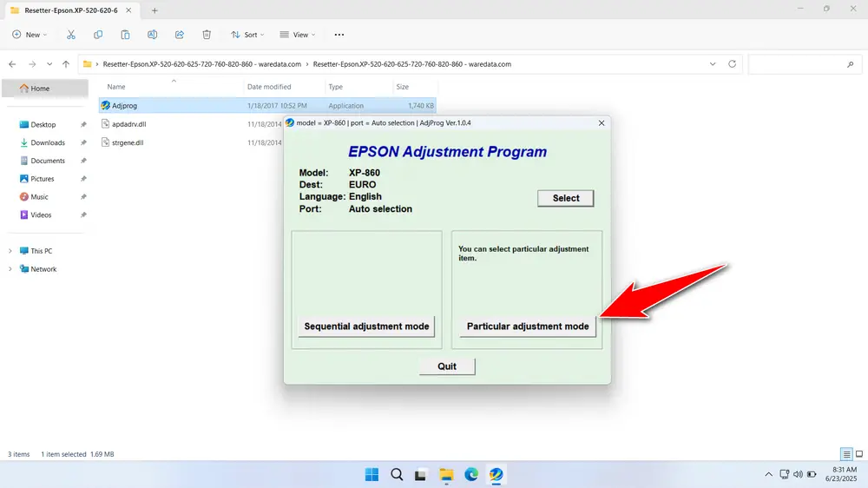The image size is (868, 488).
Task: Click the AdjProg taskbar icon
Action: 496,475
